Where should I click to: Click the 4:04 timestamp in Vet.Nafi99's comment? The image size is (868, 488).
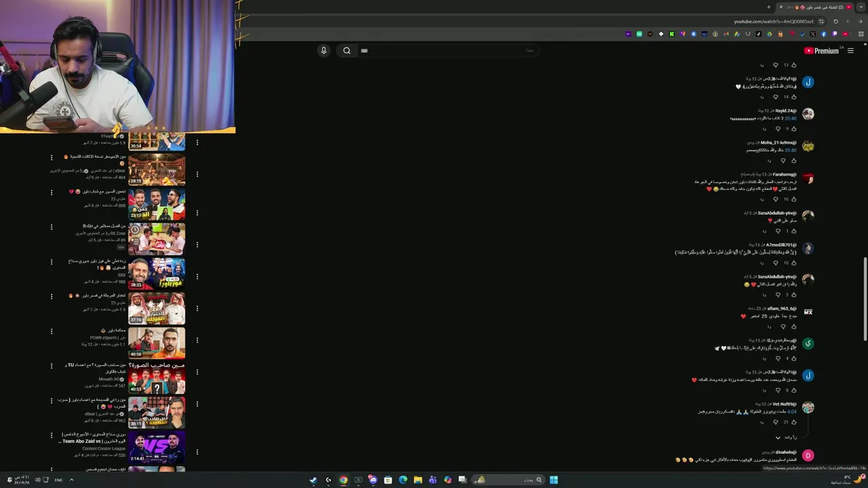click(x=792, y=412)
